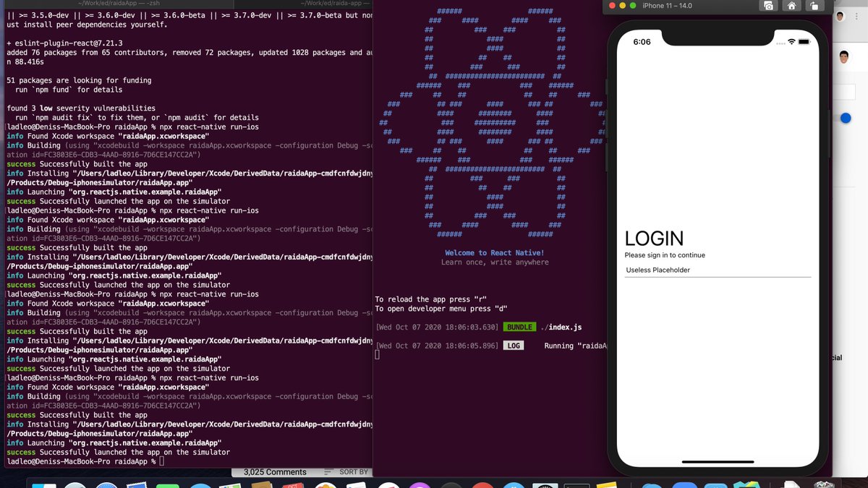Click 'found 3 low severity vulnerabilities' line
This screenshot has height=488, width=868.
[81, 108]
